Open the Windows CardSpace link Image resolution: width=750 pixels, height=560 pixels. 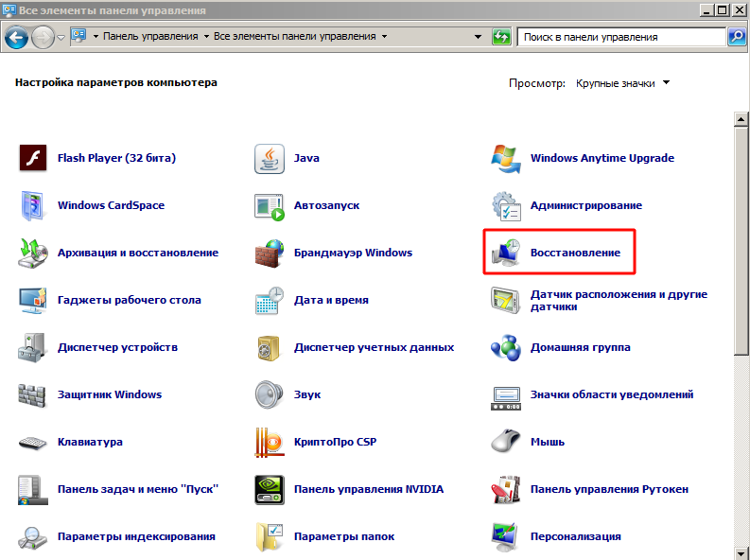pos(111,205)
